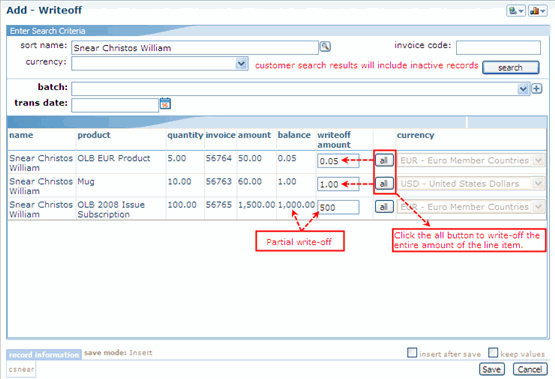
Task: Edit the writeoff amount showing 0.05
Action: tap(338, 161)
